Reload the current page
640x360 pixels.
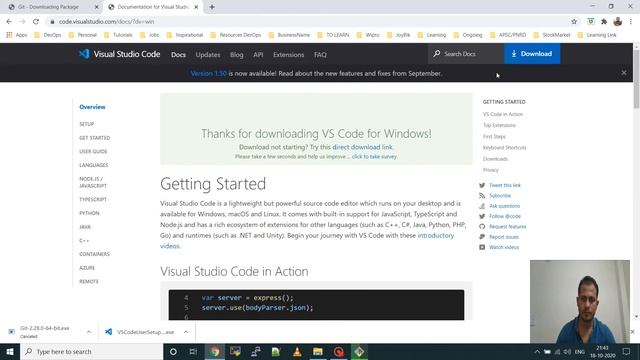click(36, 22)
